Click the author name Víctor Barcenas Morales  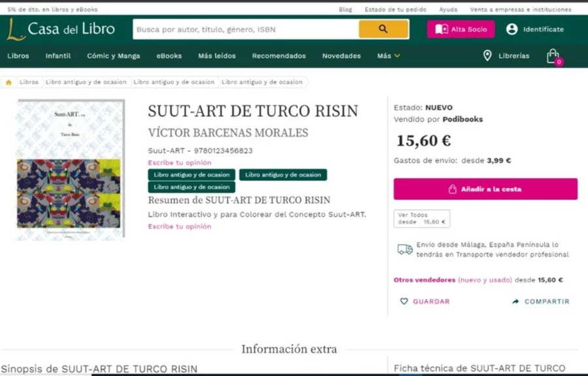coord(228,133)
